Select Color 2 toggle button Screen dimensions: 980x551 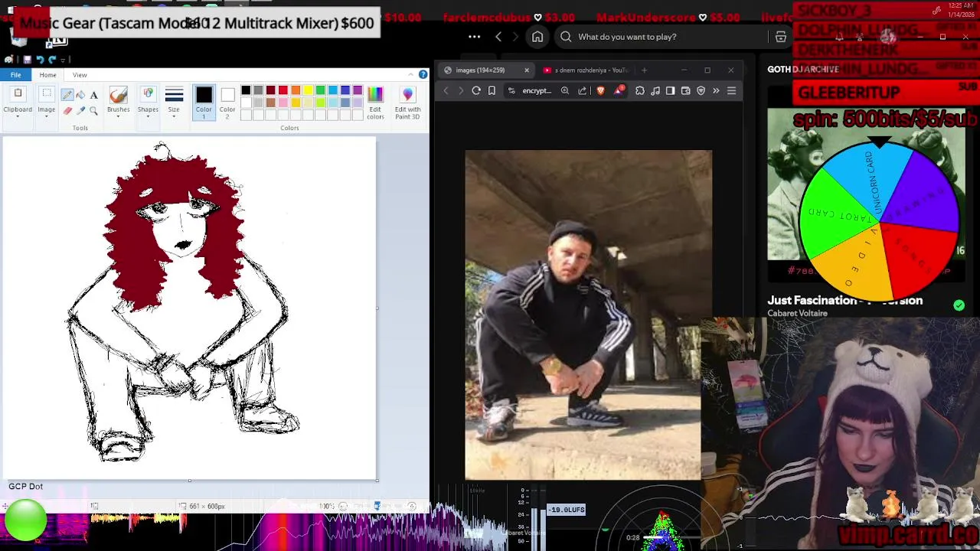coord(227,103)
